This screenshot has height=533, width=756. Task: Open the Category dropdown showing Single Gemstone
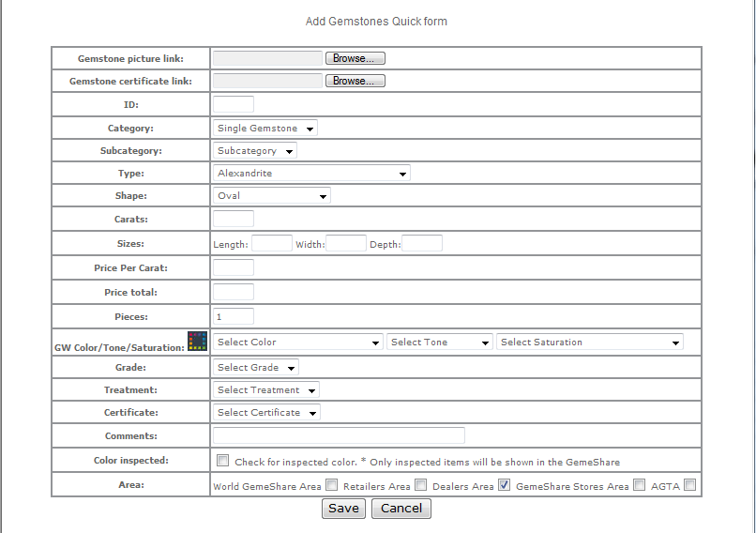point(265,128)
